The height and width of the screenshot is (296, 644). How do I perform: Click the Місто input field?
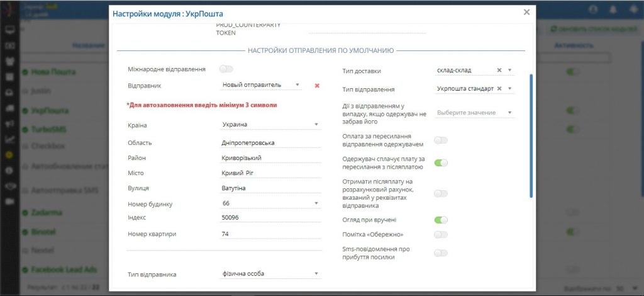[x=270, y=173]
